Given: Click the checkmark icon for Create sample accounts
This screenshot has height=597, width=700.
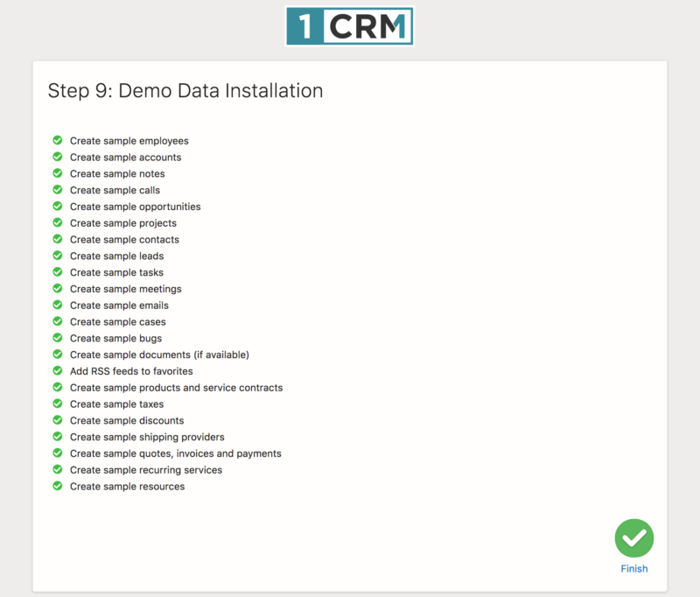Looking at the screenshot, I should pos(58,157).
